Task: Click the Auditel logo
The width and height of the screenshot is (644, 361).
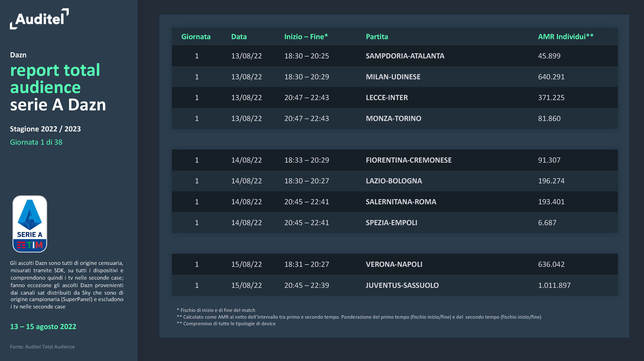Action: [39, 19]
